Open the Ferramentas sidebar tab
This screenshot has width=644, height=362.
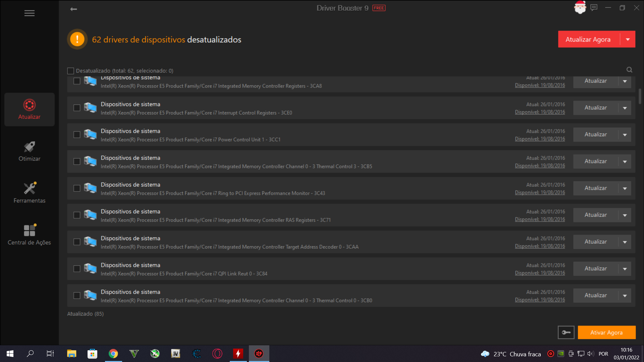point(30,193)
